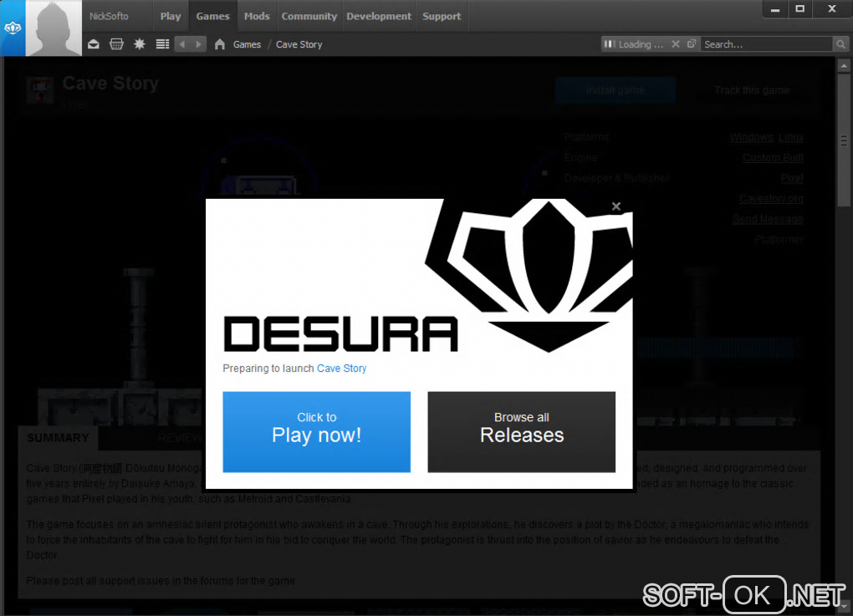The height and width of the screenshot is (616, 853).
Task: Open the Mods tab
Action: 257,17
